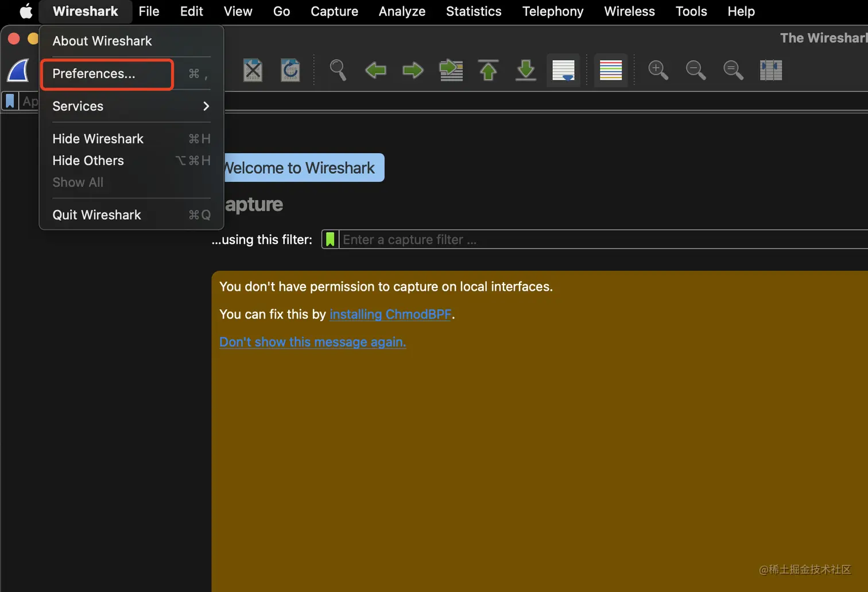The height and width of the screenshot is (592, 868).
Task: Choose Quit Wireshark from menu
Action: tap(131, 215)
